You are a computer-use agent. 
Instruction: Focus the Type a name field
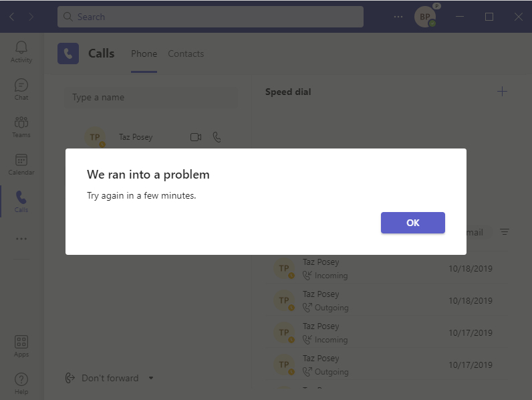151,98
